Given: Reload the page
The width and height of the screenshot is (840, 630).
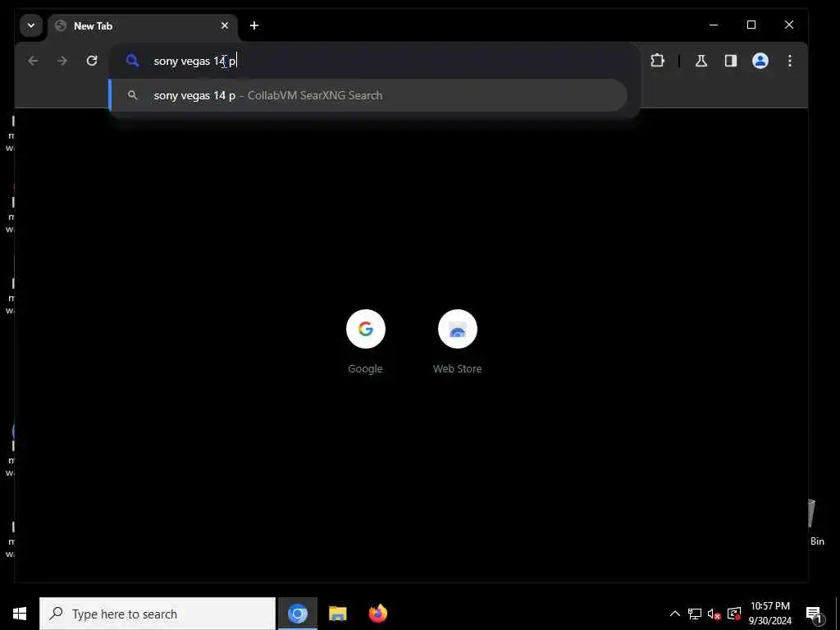Looking at the screenshot, I should [x=92, y=61].
